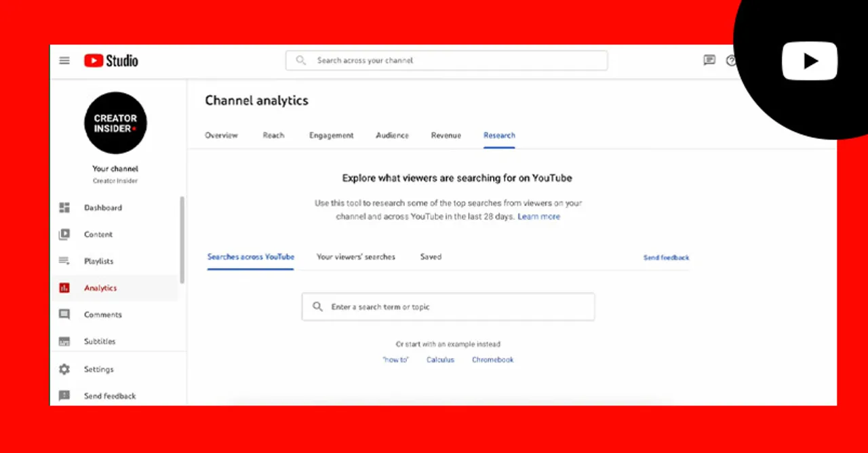Click the Subtitles sidebar icon

64,342
